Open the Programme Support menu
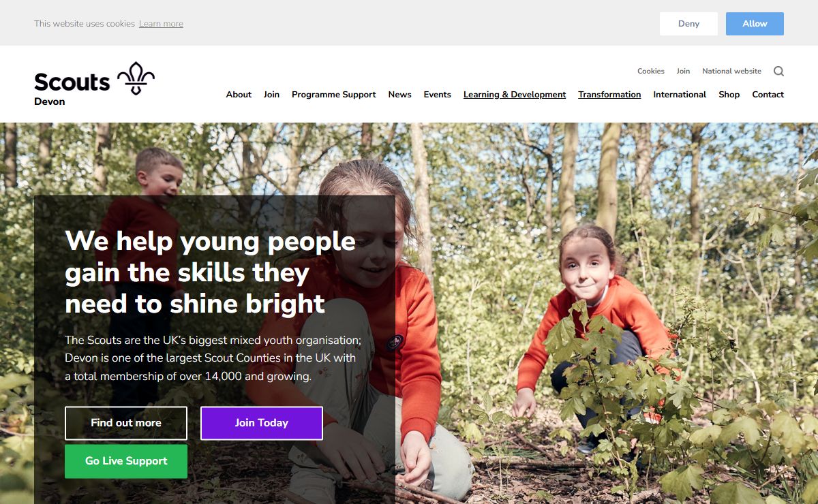 click(333, 95)
